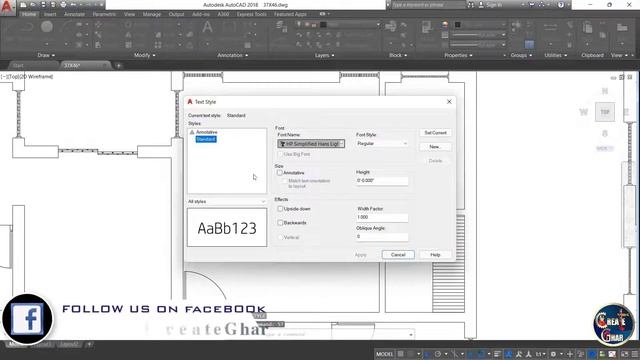The image size is (640, 360).
Task: Toggle Lineweight display in status bar
Action: point(498,354)
